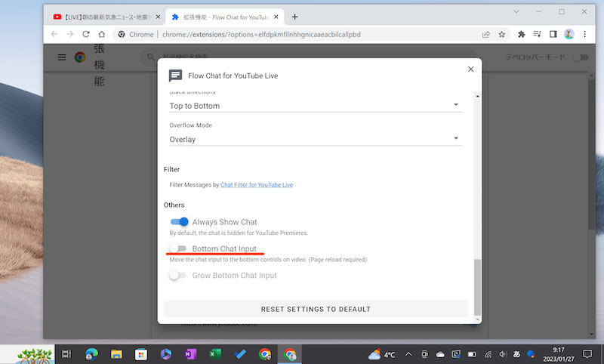Open Chrome side panel icon
Screen dimensions: 604x364
point(553,34)
